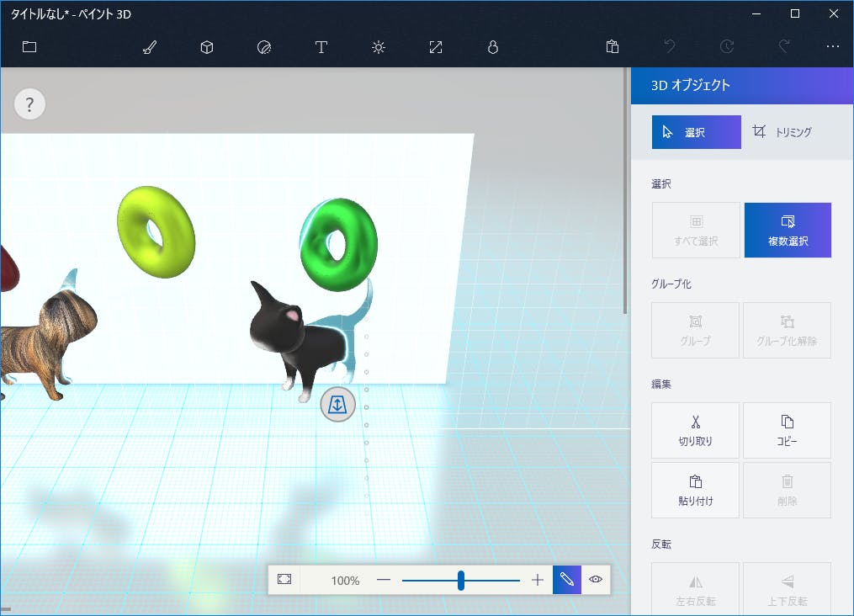Click the すべて選択 button
Screen dimensions: 854x616
coord(696,230)
